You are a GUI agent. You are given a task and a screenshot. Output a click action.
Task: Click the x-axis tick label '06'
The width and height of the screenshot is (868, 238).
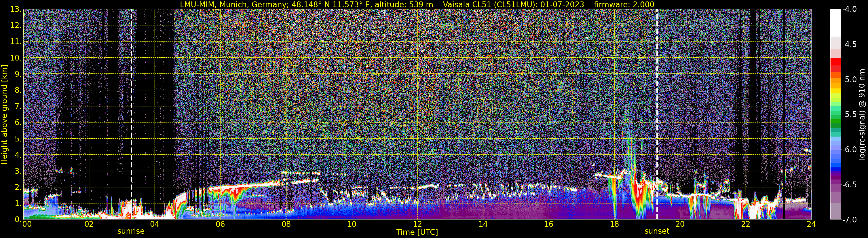pos(220,224)
